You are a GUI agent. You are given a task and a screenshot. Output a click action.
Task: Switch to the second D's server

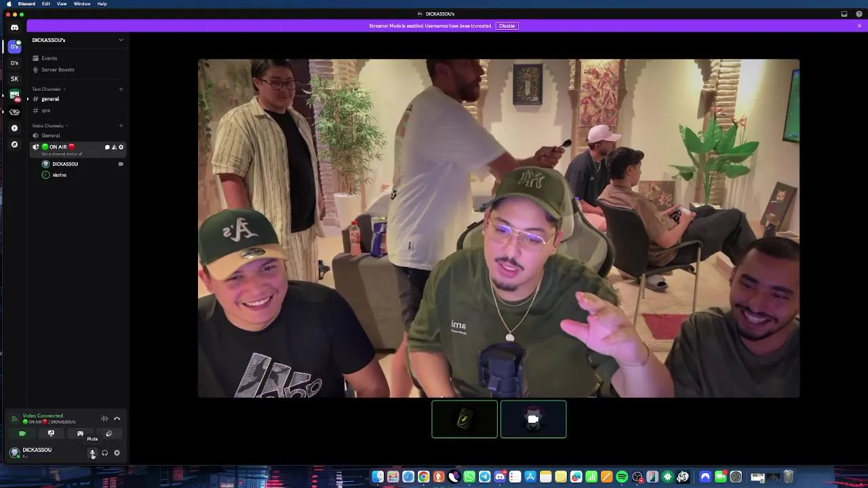[x=14, y=63]
